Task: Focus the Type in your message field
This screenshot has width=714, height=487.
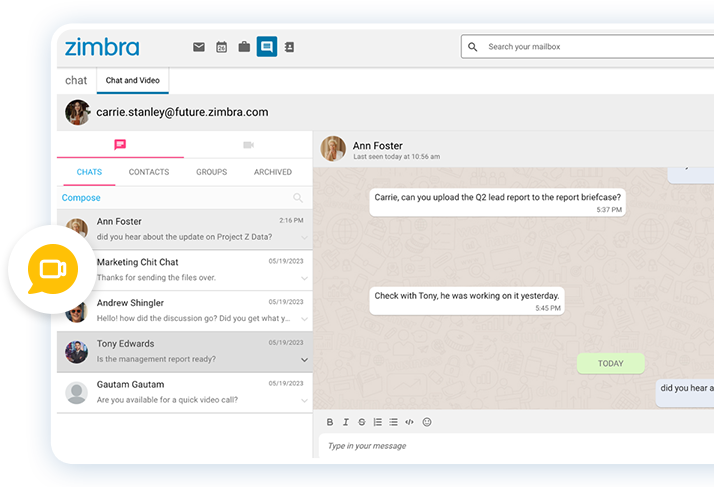Action: tap(516, 446)
